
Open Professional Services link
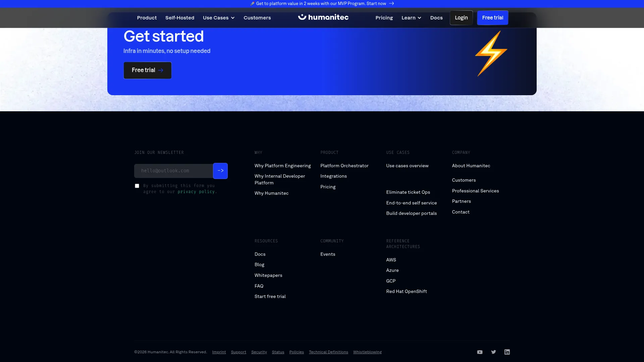(x=475, y=191)
